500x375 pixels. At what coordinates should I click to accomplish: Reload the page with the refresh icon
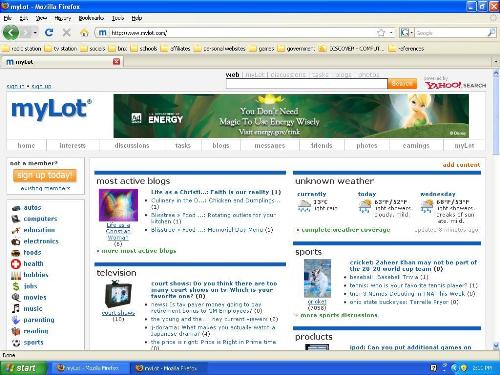49,32
